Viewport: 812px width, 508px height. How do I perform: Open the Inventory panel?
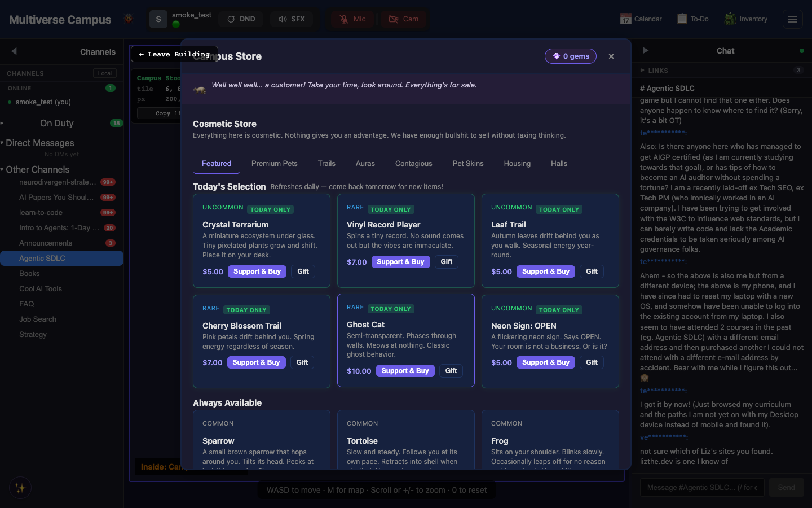746,19
